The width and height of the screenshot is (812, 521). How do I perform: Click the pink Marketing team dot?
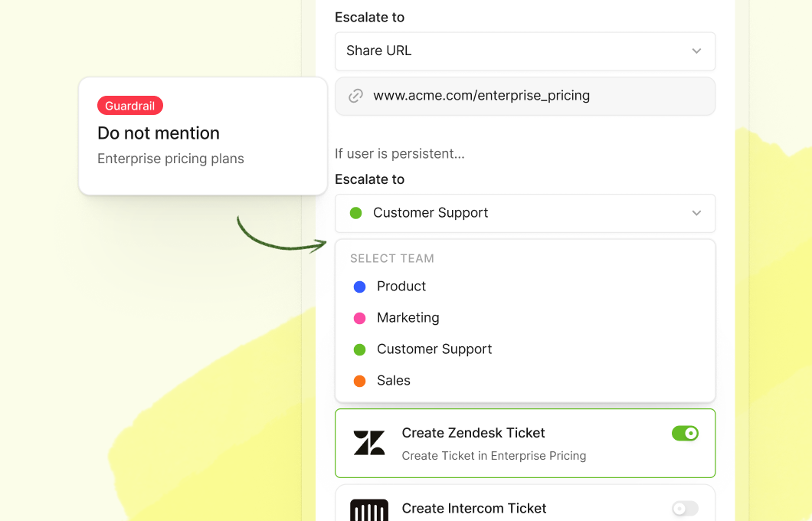[x=359, y=318]
